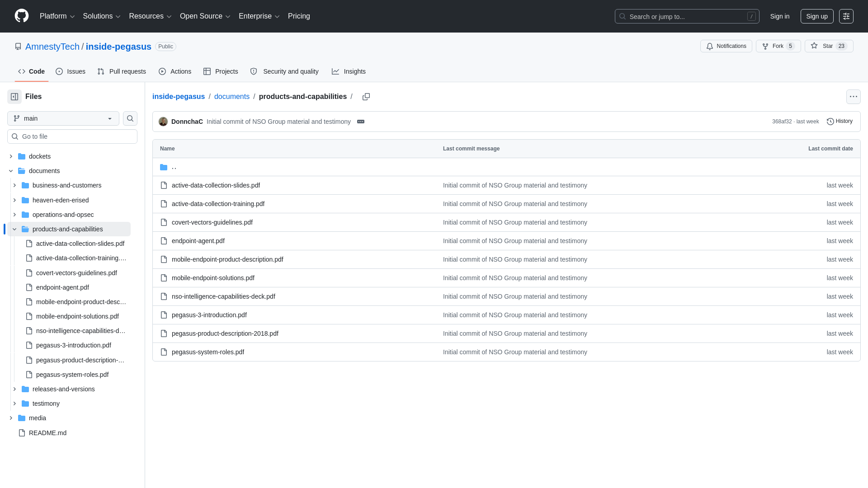Focus the Search or jump to field
This screenshot has width=868, height=488.
pyautogui.click(x=687, y=16)
